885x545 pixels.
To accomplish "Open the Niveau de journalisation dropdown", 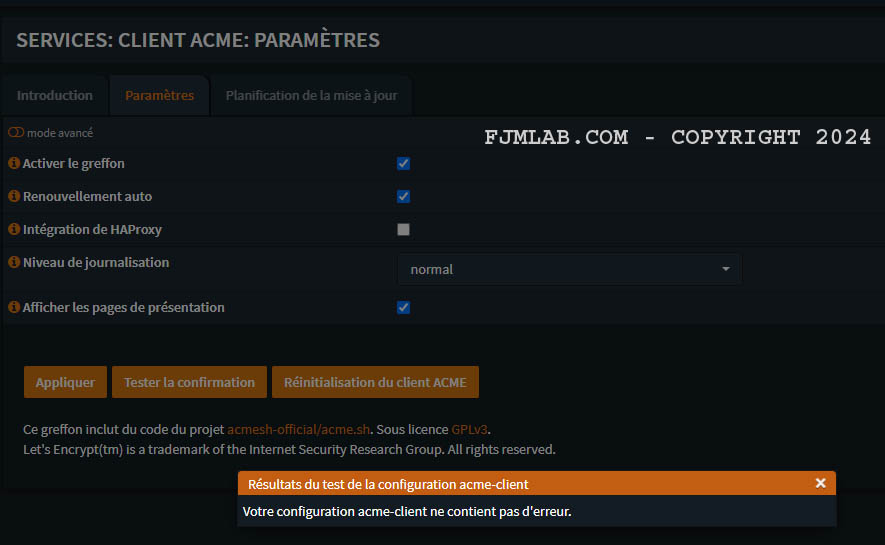I will tap(569, 269).
